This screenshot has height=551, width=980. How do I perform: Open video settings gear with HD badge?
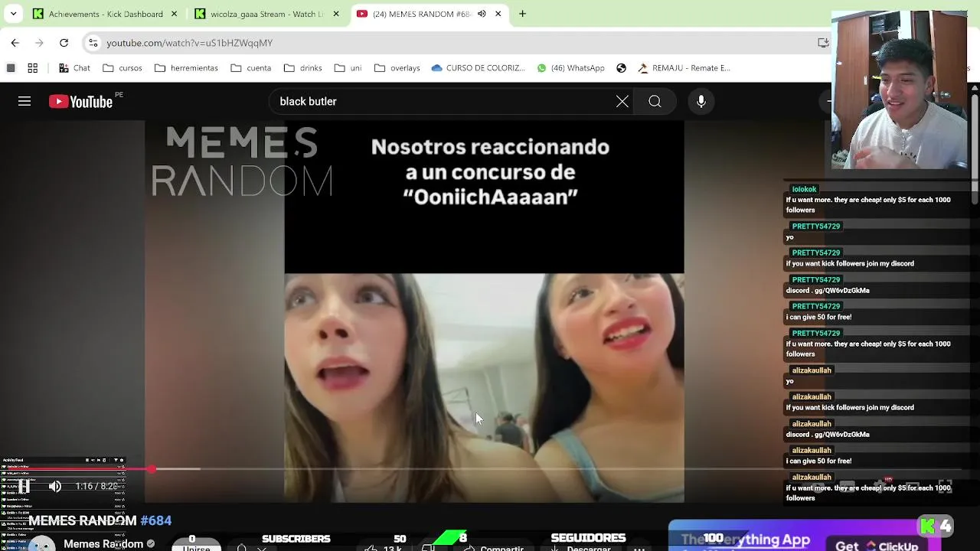[880, 486]
